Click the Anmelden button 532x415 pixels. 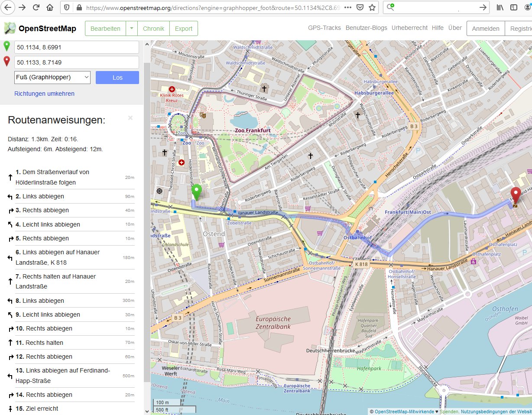486,29
